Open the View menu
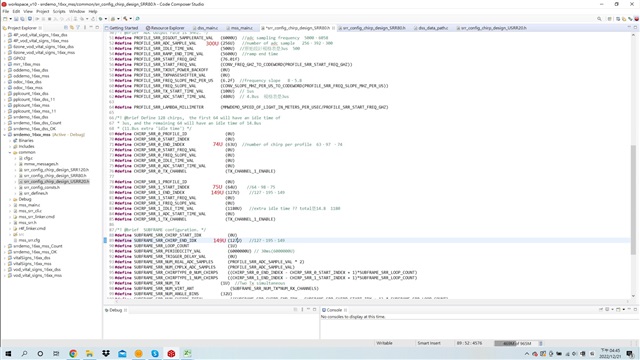640x360 pixels. (28, 11)
